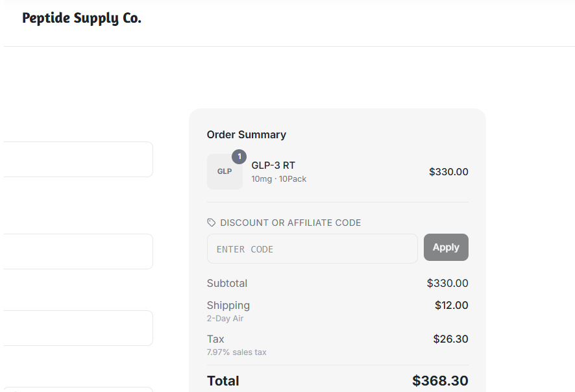Click the 2-Day Air shipping method text
575x392 pixels.
(225, 318)
